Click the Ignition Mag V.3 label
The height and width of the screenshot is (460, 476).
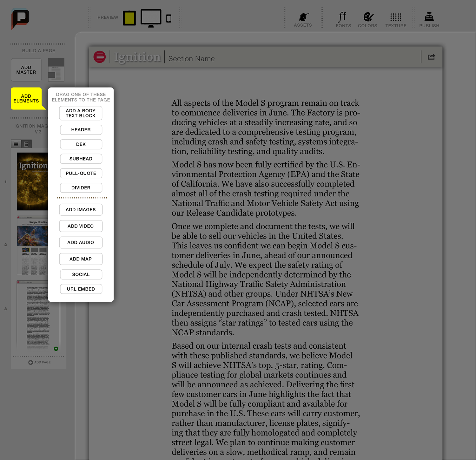31,129
